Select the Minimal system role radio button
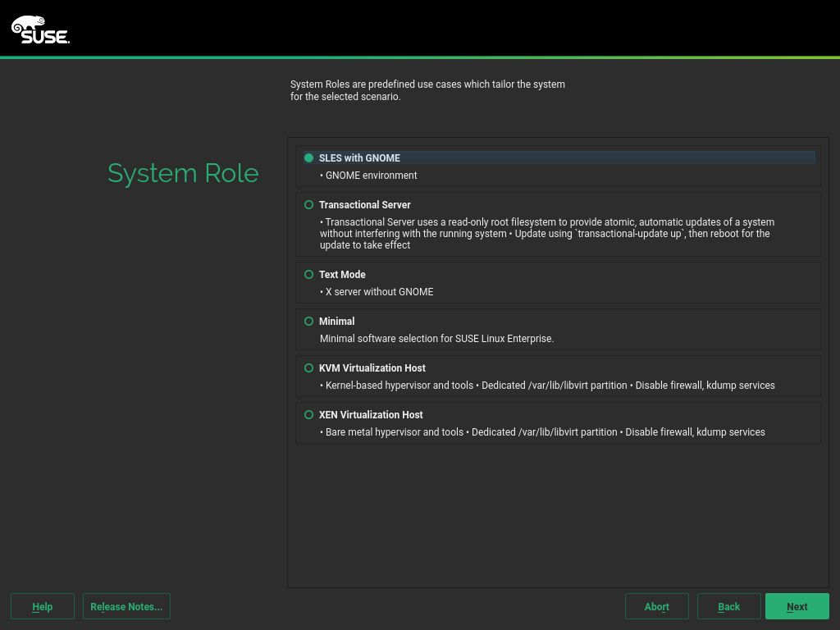The height and width of the screenshot is (630, 840). pos(308,322)
